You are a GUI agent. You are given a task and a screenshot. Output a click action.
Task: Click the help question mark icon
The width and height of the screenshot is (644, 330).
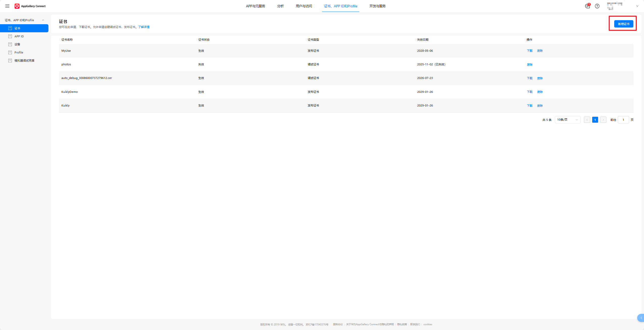point(597,6)
